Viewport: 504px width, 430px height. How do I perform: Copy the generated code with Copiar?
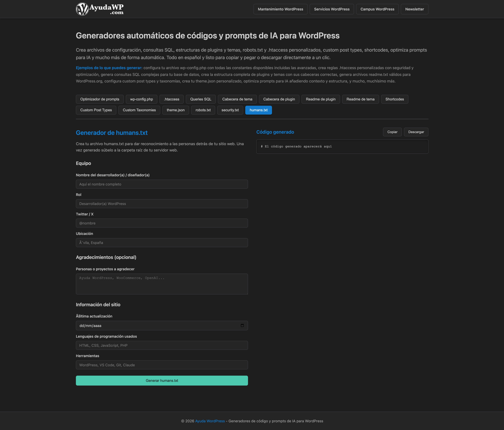392,132
